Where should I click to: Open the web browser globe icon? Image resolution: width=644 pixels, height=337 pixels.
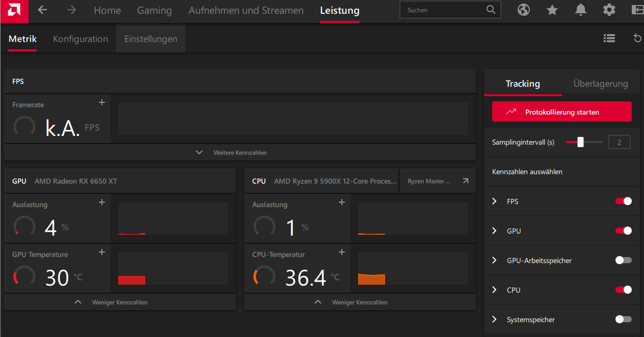[x=524, y=10]
